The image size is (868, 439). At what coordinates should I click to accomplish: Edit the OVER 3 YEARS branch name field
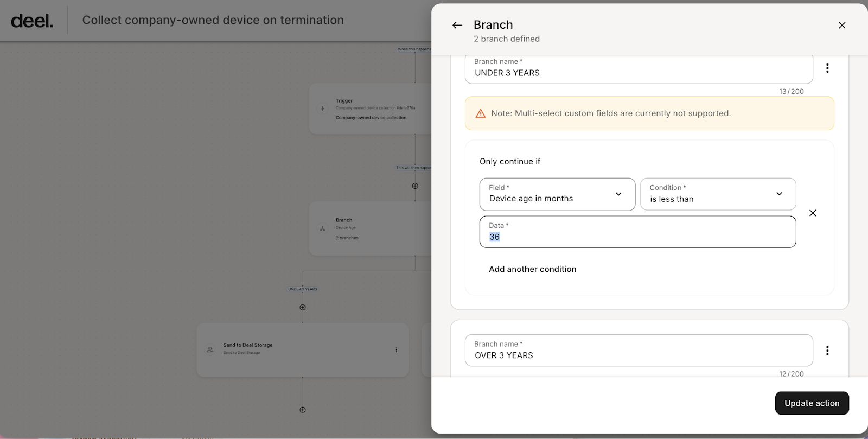point(639,355)
